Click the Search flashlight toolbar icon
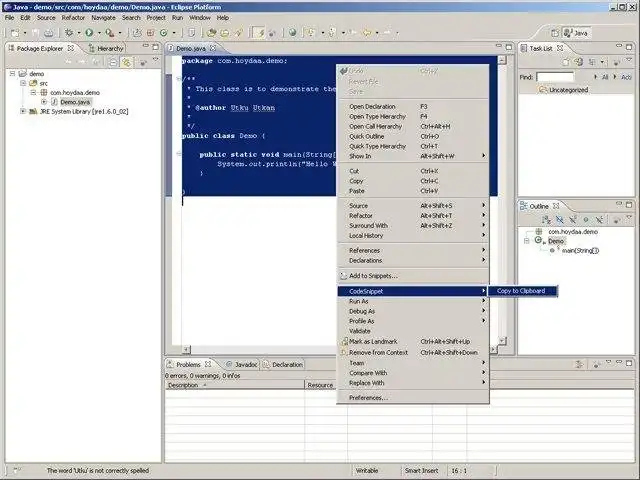Screen dimensions: 640x480 238,33
